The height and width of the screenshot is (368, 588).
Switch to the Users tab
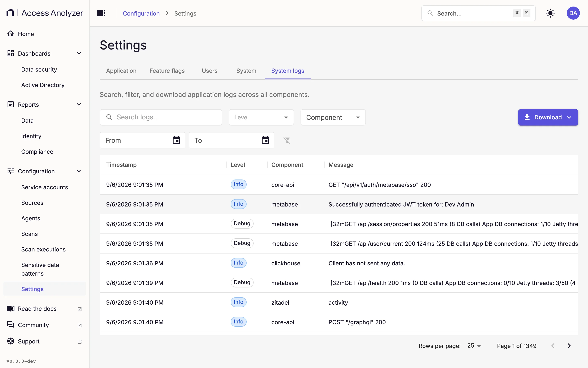[209, 71]
